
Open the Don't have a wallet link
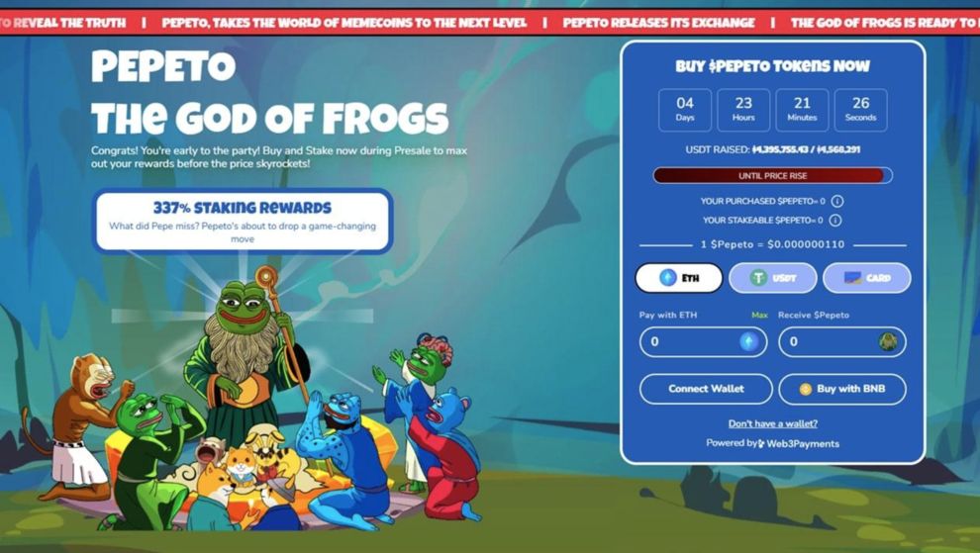pos(772,423)
